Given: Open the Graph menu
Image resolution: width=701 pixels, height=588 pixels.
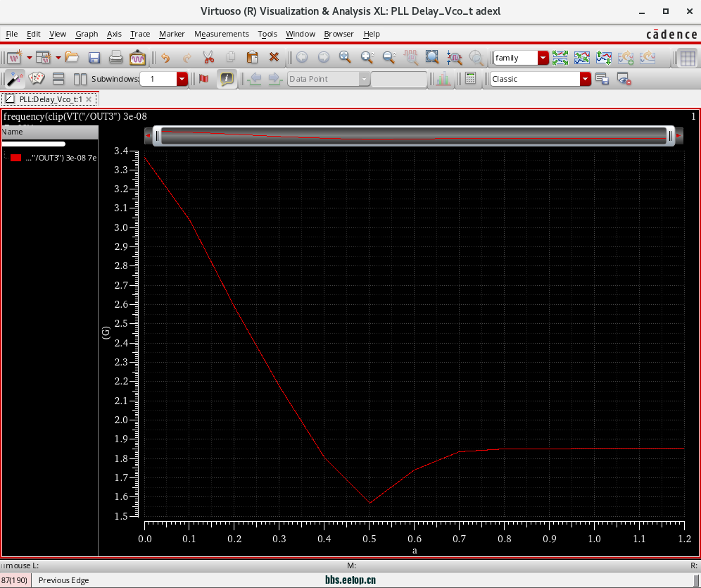Looking at the screenshot, I should tap(87, 34).
